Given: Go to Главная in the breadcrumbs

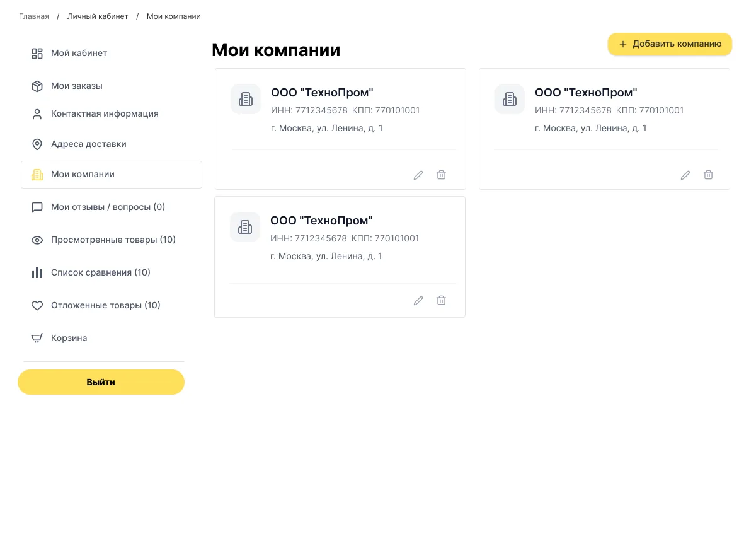Looking at the screenshot, I should (34, 16).
